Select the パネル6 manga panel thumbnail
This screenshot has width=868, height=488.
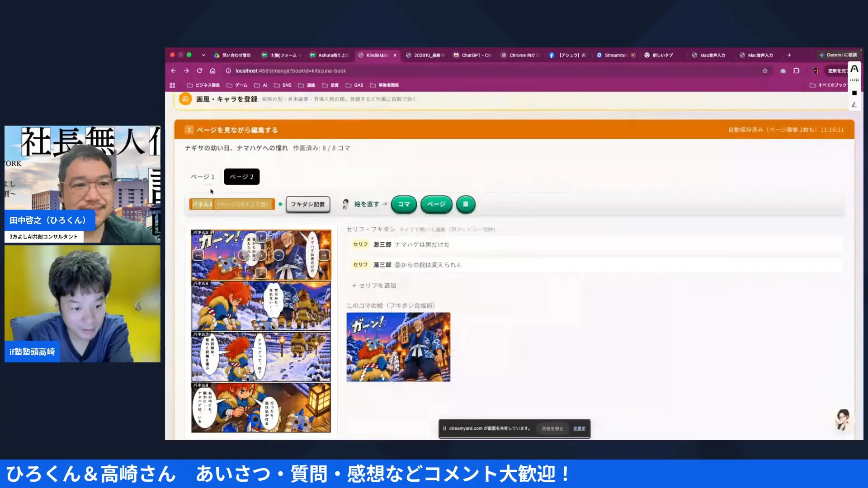pos(261,306)
